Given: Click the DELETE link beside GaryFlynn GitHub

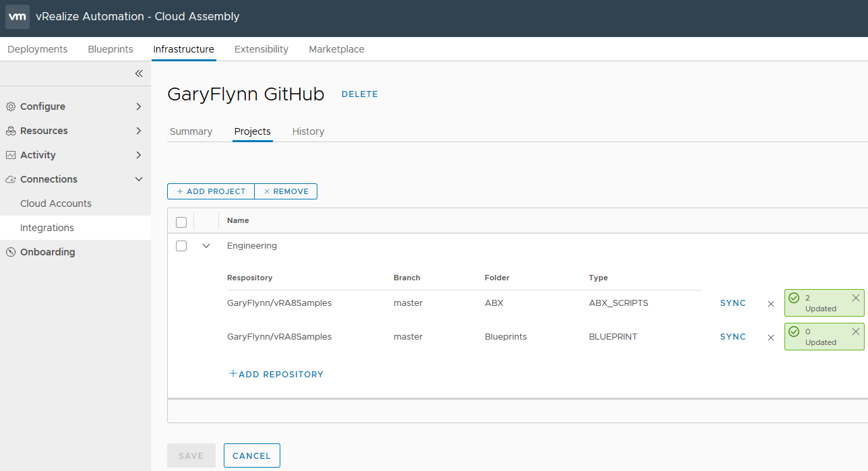Looking at the screenshot, I should [360, 94].
